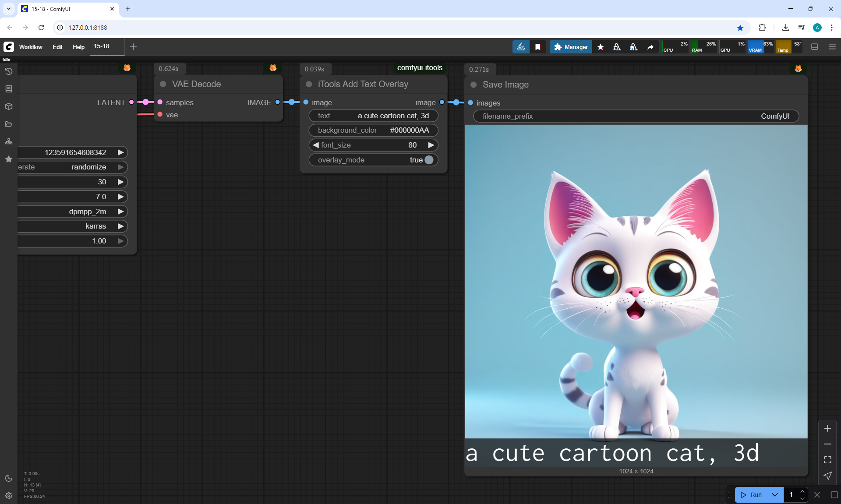Open the Workflow menu
The width and height of the screenshot is (841, 504).
point(31,47)
